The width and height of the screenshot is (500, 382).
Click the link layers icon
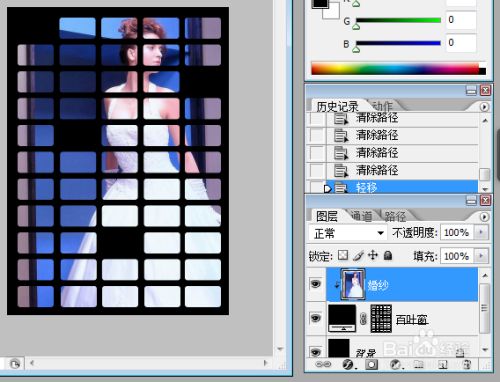click(323, 364)
